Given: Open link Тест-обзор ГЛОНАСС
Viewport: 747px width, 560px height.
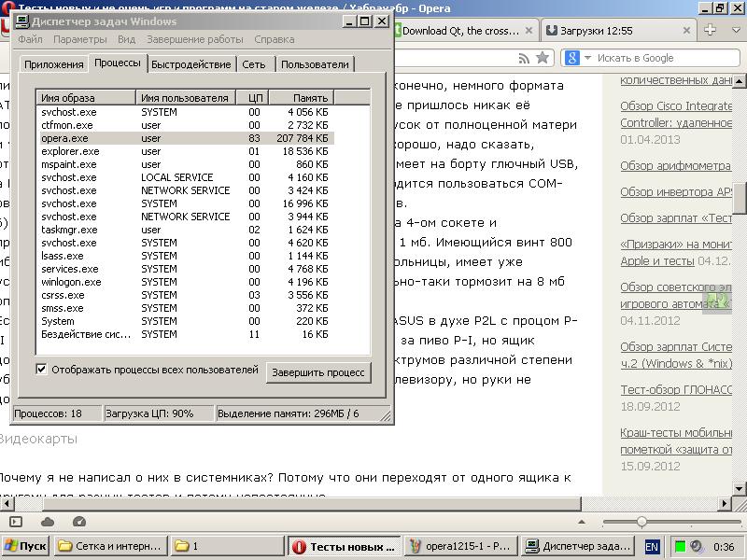Looking at the screenshot, I should [x=675, y=389].
